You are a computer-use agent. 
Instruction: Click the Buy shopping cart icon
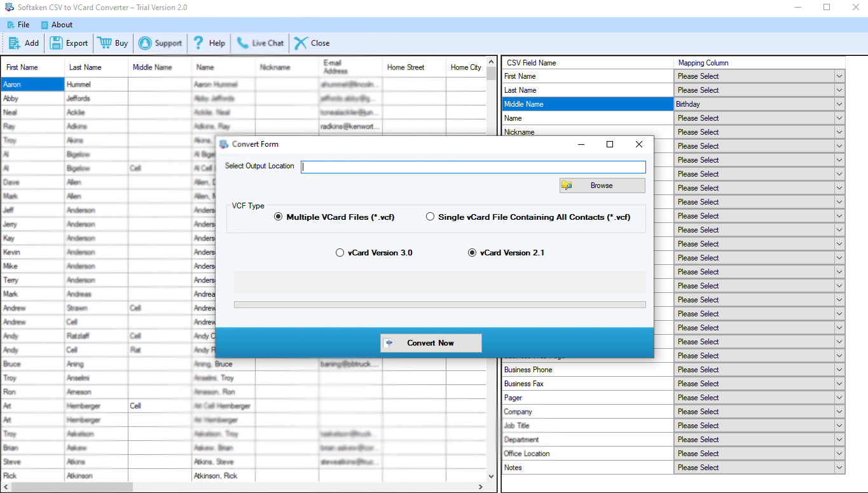(x=104, y=43)
